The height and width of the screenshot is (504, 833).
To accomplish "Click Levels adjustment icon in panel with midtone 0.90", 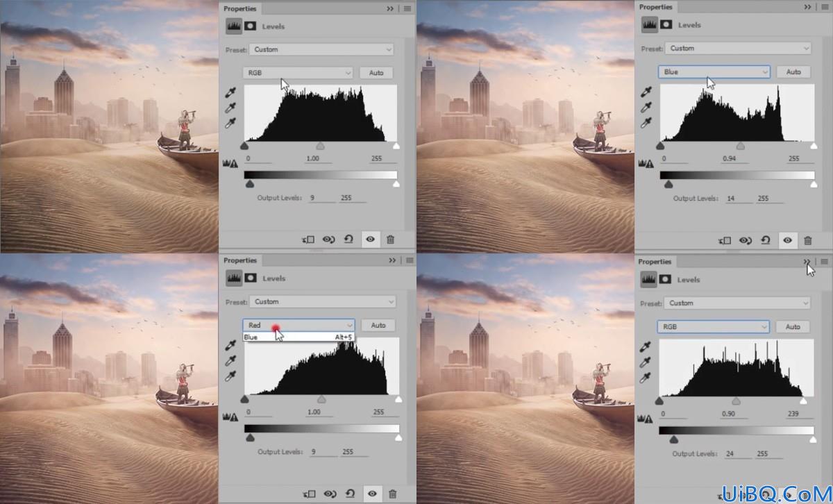I will pos(649,279).
